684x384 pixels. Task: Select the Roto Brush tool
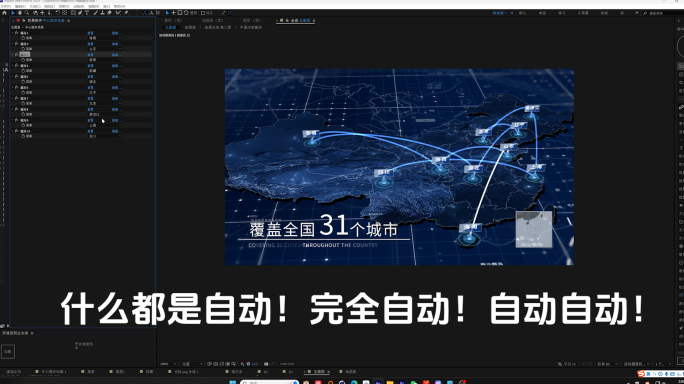coord(118,13)
